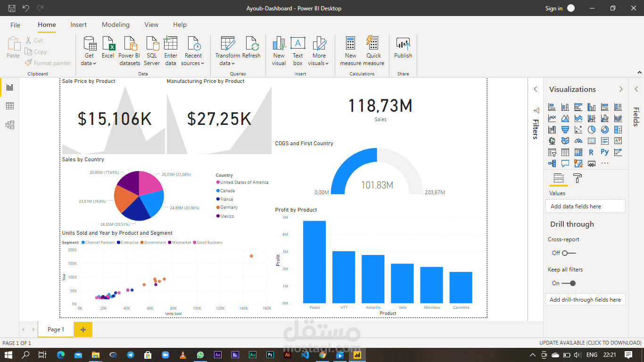This screenshot has height=362, width=644.
Task: Select the Page 1 tab
Action: point(56,329)
